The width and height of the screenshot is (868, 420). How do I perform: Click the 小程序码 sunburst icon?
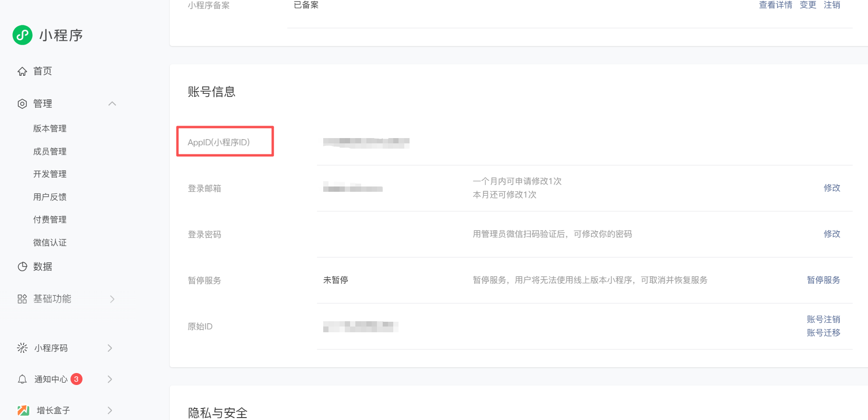point(22,348)
